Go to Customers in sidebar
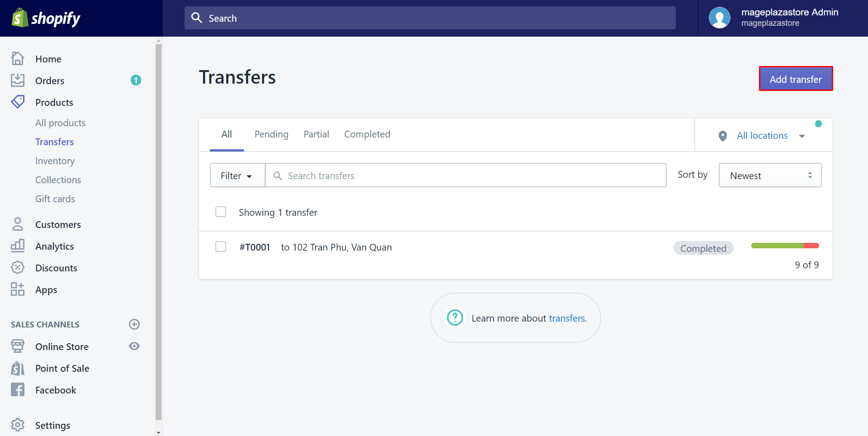This screenshot has height=436, width=868. tap(58, 224)
